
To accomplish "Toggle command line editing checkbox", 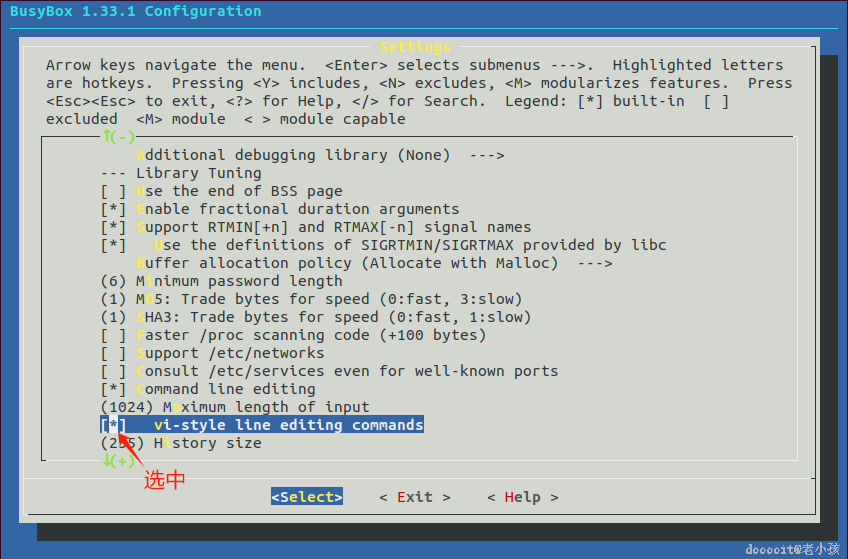I will 113,389.
